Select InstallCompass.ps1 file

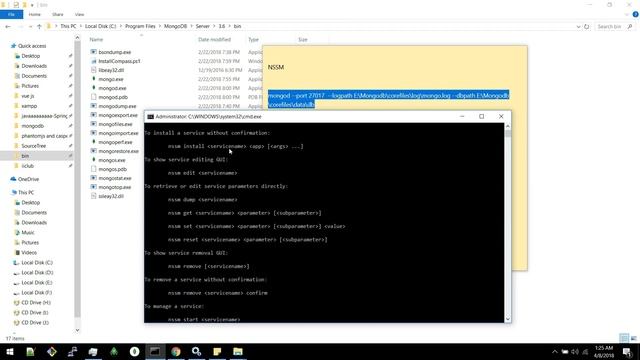pyautogui.click(x=119, y=61)
